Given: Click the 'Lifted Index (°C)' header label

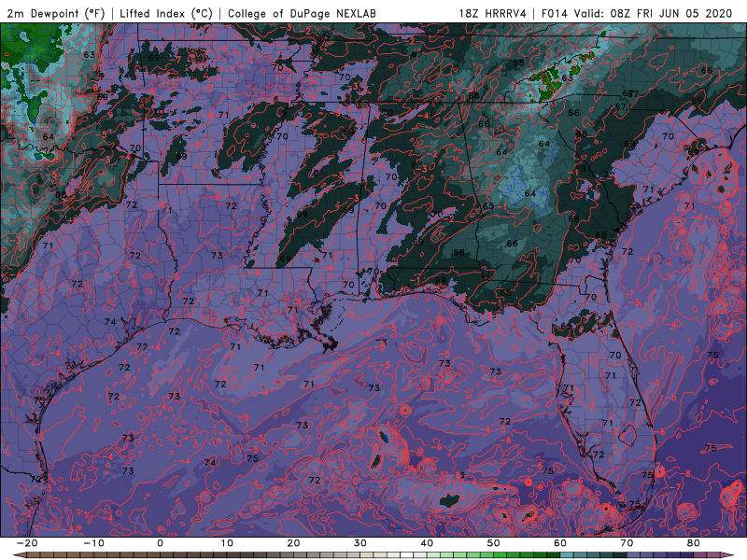Looking at the screenshot, I should point(166,13).
